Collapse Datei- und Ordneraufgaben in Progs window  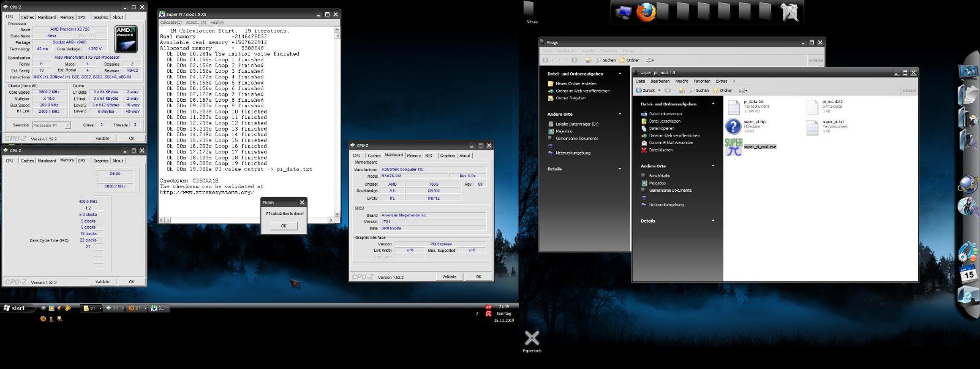[x=620, y=74]
